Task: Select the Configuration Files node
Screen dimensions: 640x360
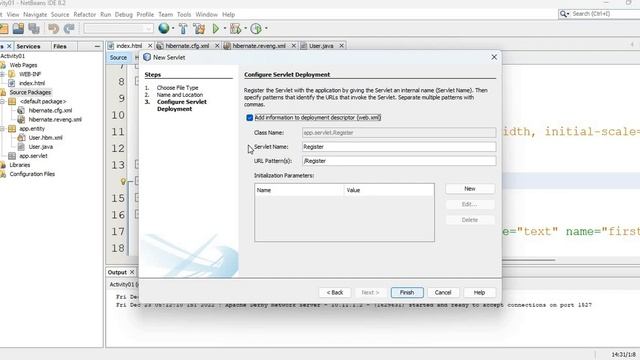Action: click(32, 174)
